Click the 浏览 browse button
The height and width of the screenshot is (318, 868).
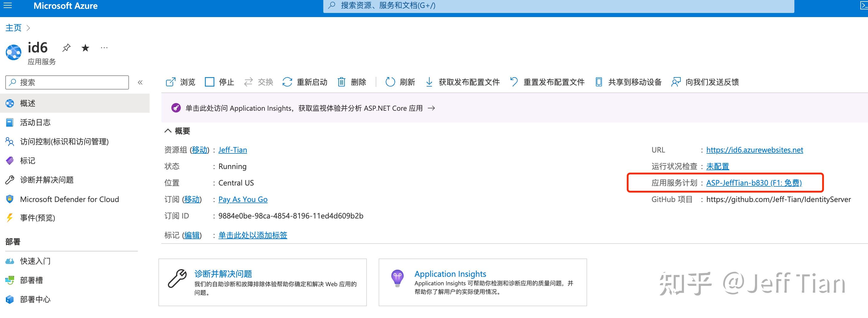(180, 82)
